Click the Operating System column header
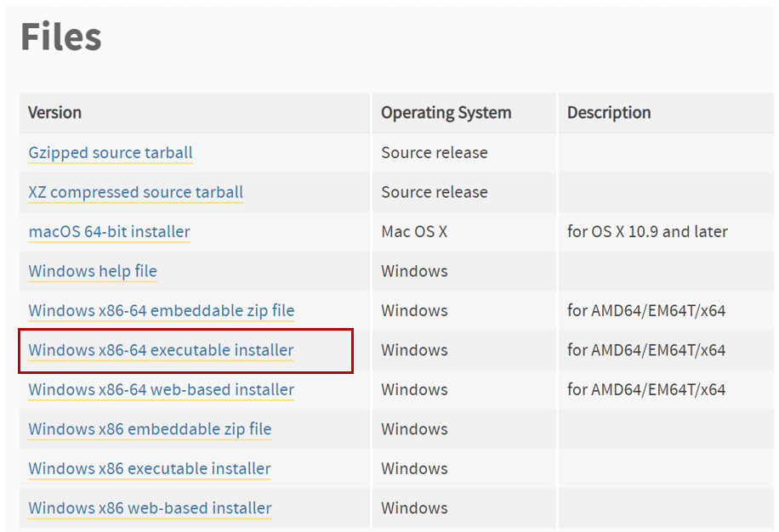This screenshot has height=532, width=779. (446, 113)
